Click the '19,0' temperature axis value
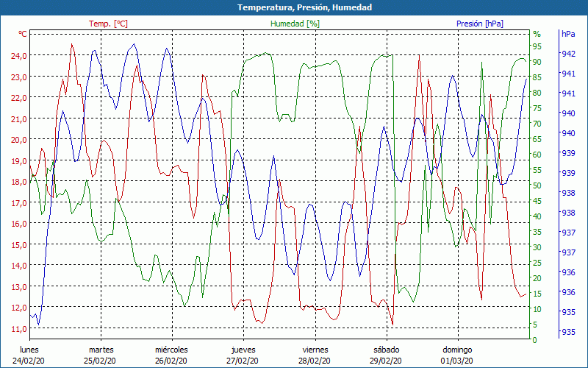Image resolution: width=588 pixels, height=368 pixels. pyautogui.click(x=19, y=160)
